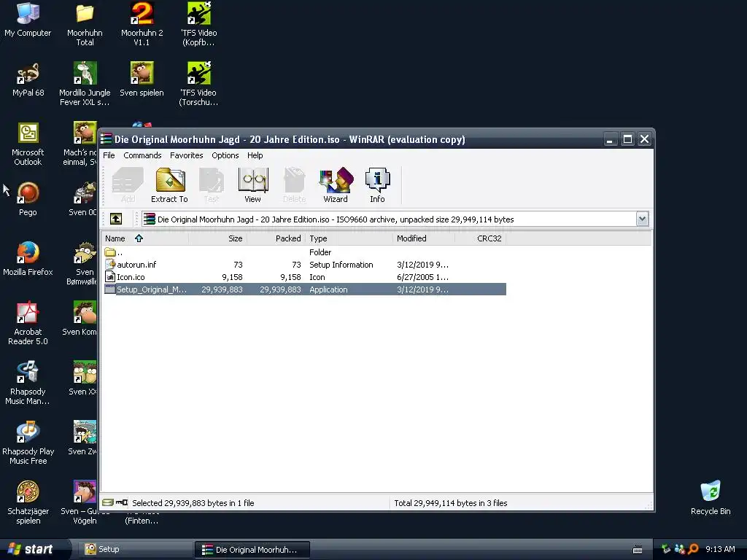Sort file list by Size column
The height and width of the screenshot is (560, 747).
[217, 238]
